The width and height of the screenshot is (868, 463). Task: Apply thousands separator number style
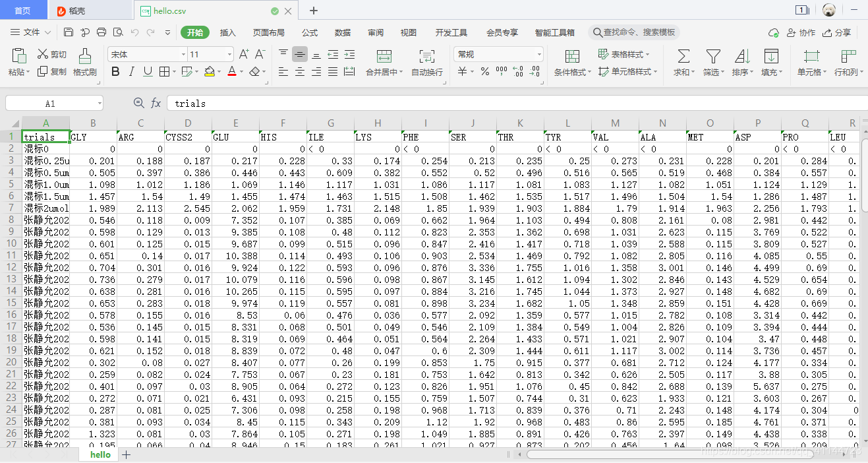point(502,71)
